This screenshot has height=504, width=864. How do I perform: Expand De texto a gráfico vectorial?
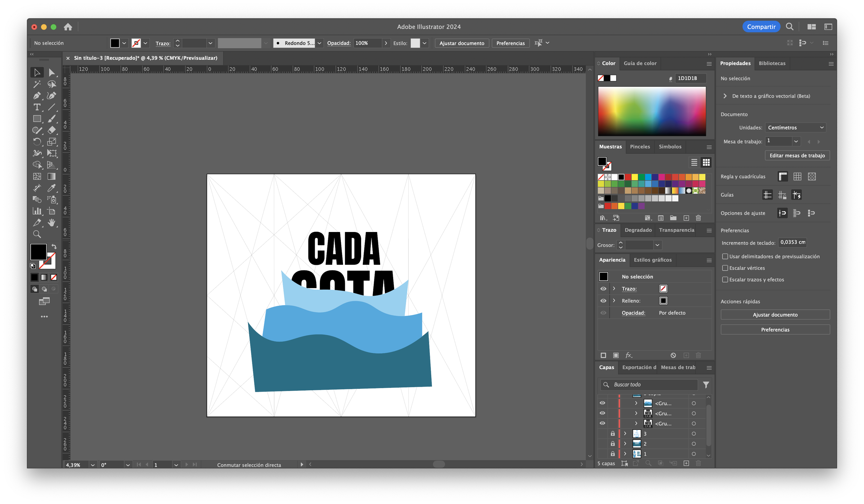coord(725,96)
